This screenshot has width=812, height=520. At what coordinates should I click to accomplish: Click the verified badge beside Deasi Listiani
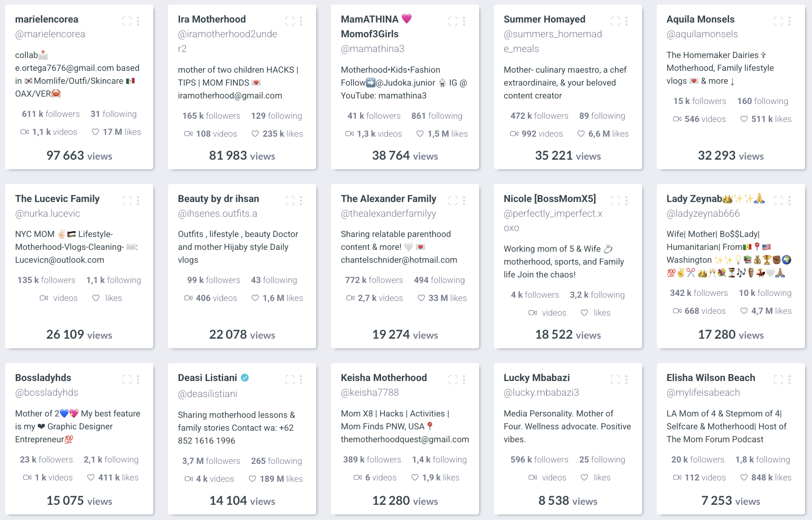(245, 378)
